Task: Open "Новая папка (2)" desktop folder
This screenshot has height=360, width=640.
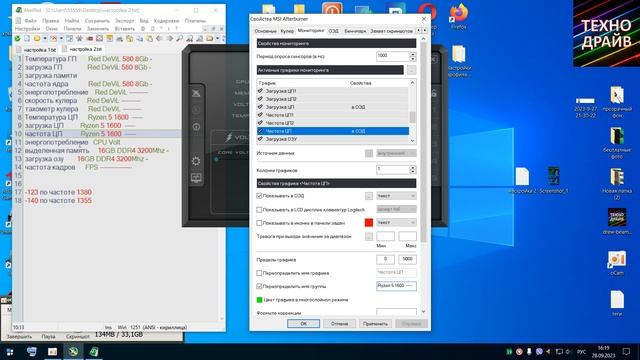Action: click(617, 184)
